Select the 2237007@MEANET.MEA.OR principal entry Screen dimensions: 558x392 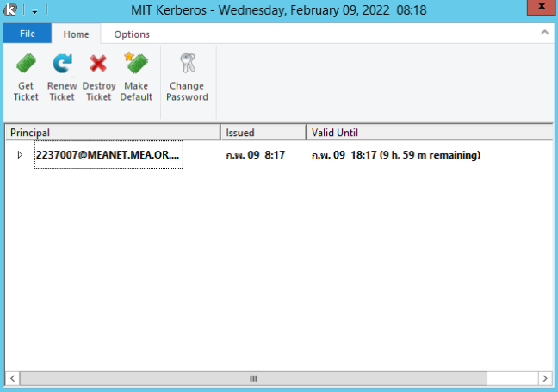108,155
